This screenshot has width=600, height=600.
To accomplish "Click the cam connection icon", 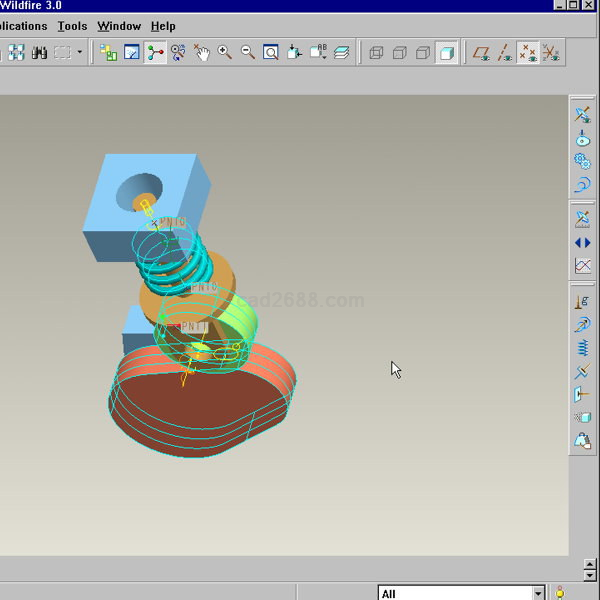I will pos(582,138).
